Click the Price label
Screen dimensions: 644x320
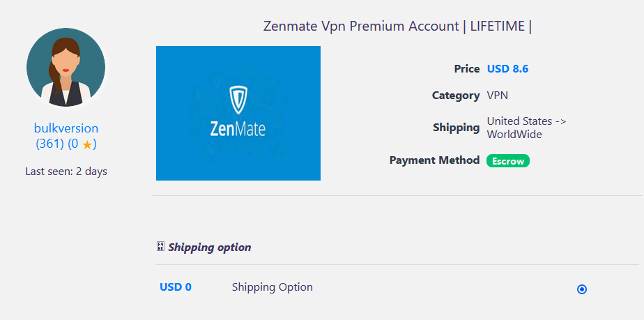(466, 68)
